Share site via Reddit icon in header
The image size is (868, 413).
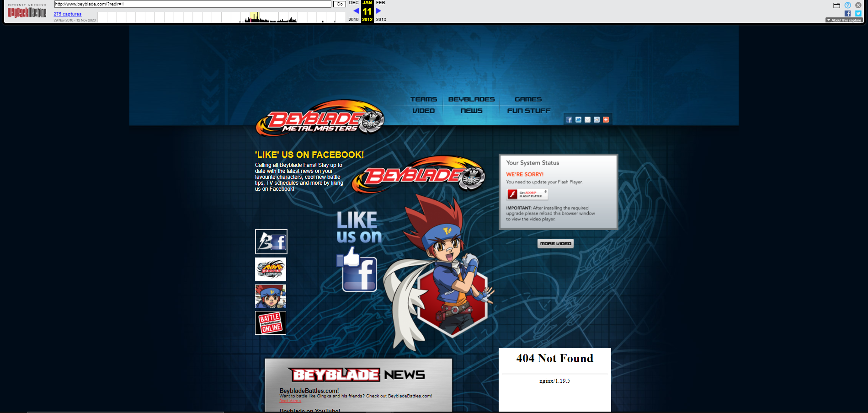coord(596,120)
